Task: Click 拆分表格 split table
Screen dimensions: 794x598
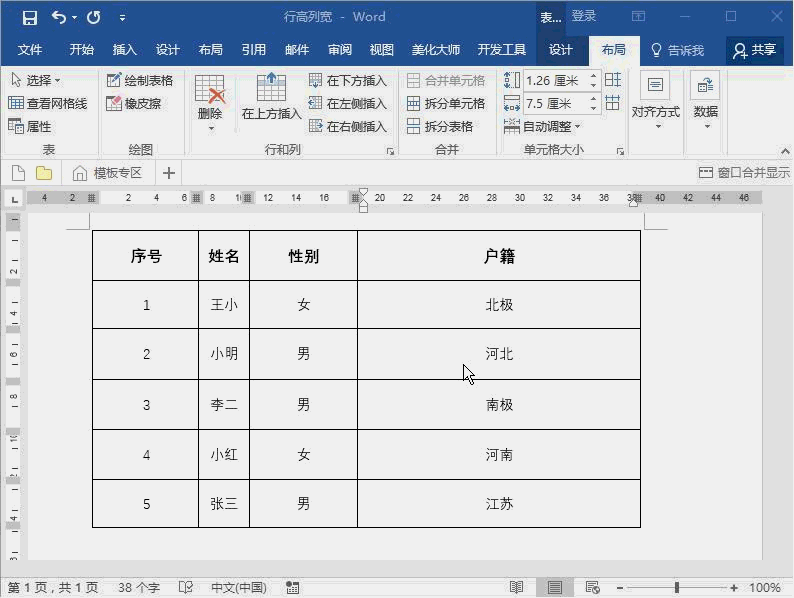Action: click(440, 126)
